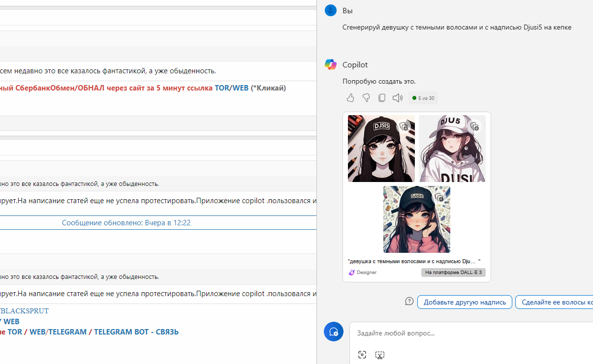
Task: Click overlay icon on black DJSI5 cap image
Action: point(404,126)
